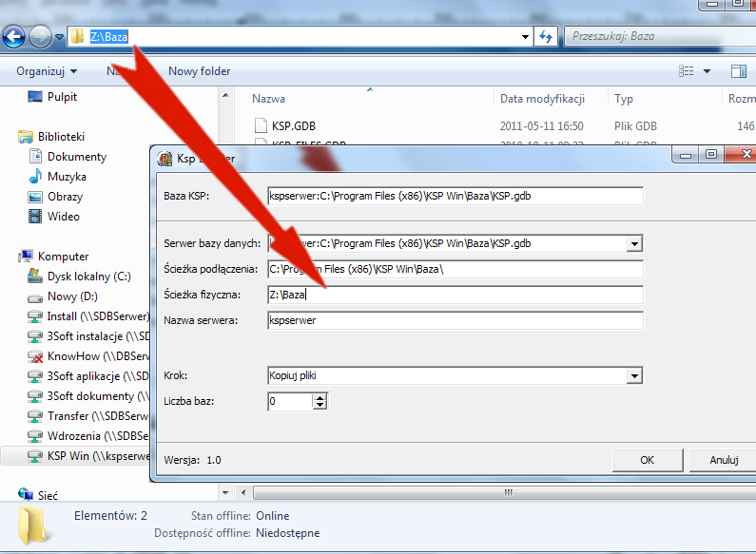The height and width of the screenshot is (554, 756).
Task: Minimize the Ksp dialog window
Action: [x=686, y=155]
